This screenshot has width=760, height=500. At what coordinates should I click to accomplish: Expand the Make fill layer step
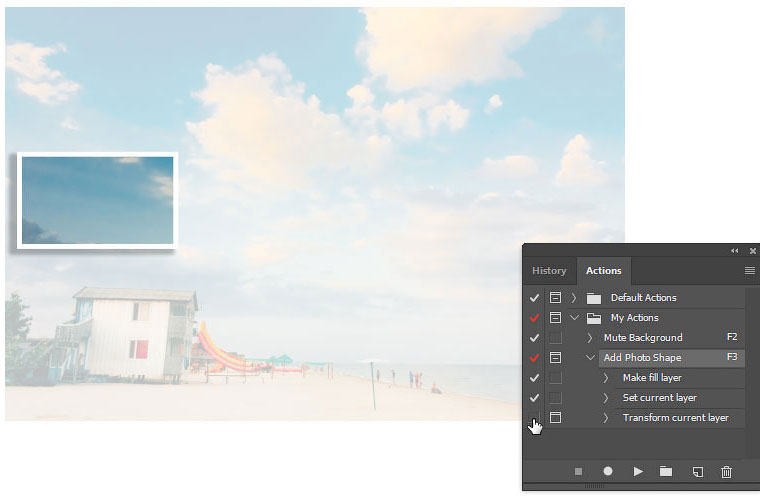pos(606,377)
